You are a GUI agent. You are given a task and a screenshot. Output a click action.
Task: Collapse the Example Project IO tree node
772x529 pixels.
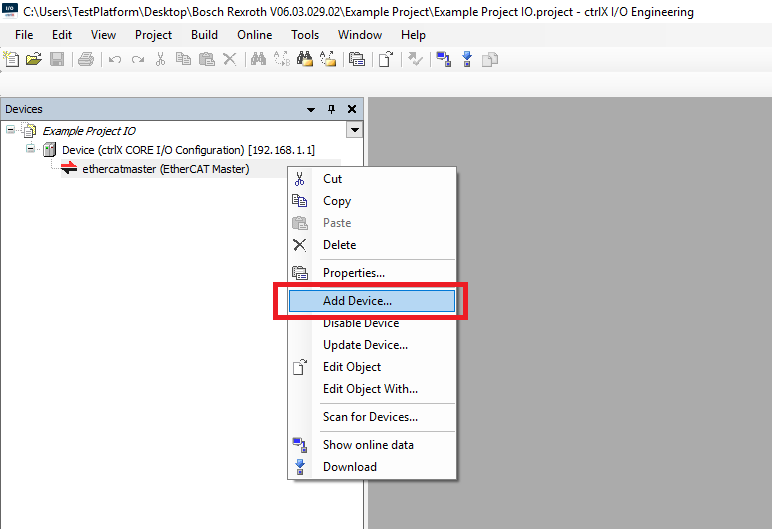tap(10, 130)
